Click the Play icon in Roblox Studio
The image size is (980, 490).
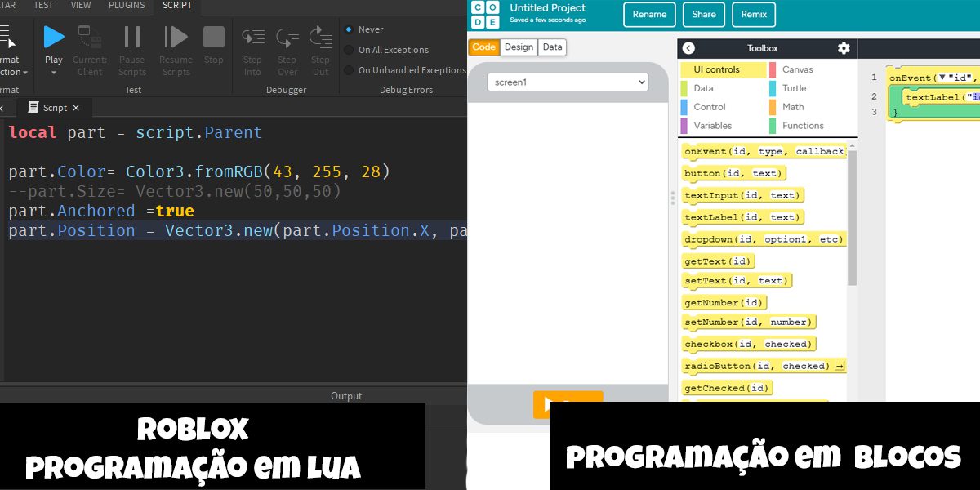point(54,36)
